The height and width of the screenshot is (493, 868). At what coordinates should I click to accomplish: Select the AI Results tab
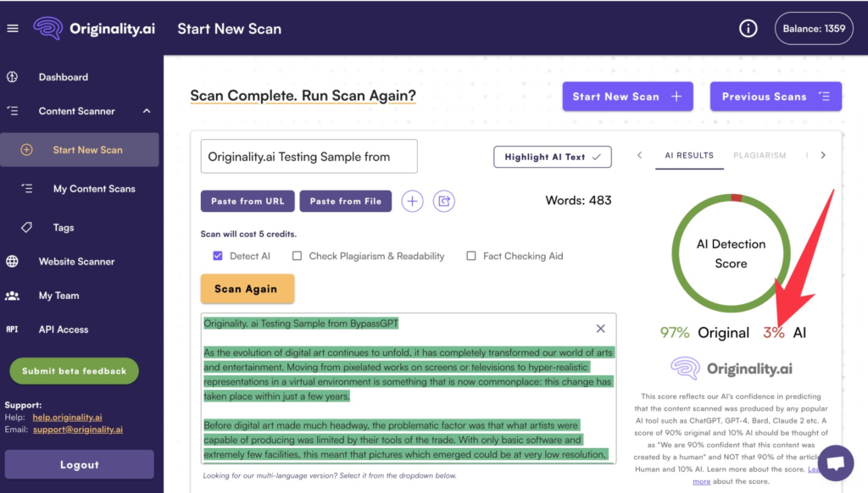tap(689, 155)
